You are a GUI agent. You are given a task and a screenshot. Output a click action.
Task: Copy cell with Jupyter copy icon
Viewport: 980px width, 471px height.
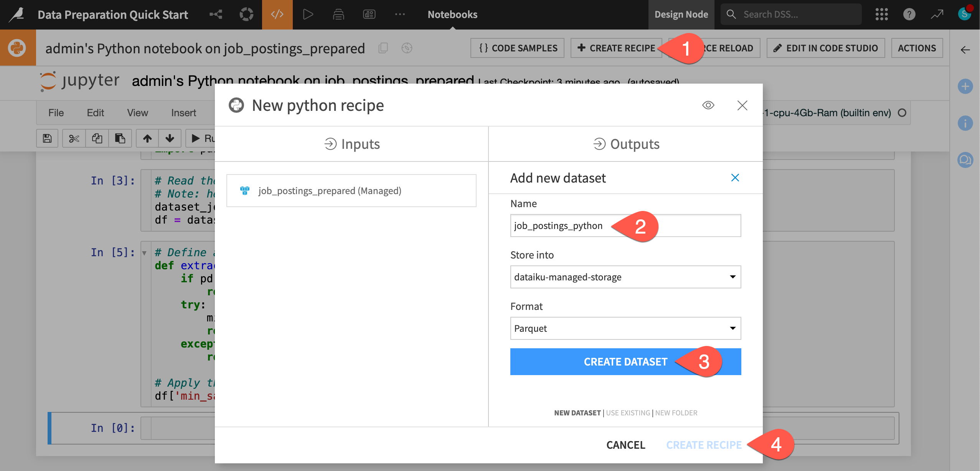click(97, 138)
